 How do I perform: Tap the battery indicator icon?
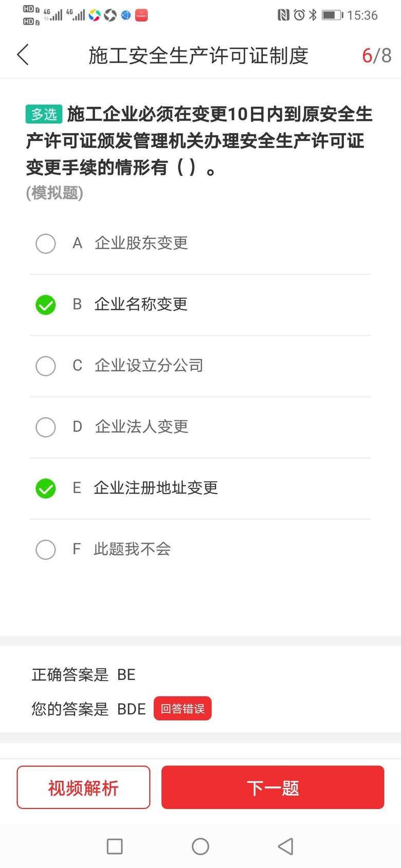pyautogui.click(x=332, y=15)
